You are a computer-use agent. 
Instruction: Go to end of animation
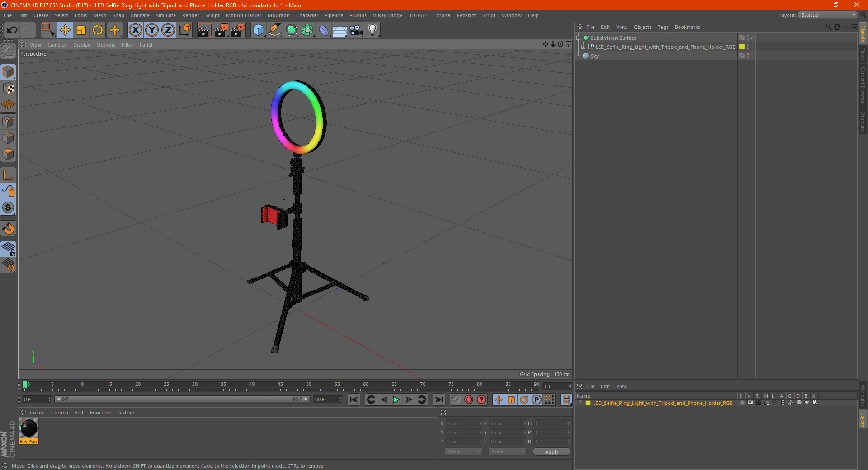[439, 399]
